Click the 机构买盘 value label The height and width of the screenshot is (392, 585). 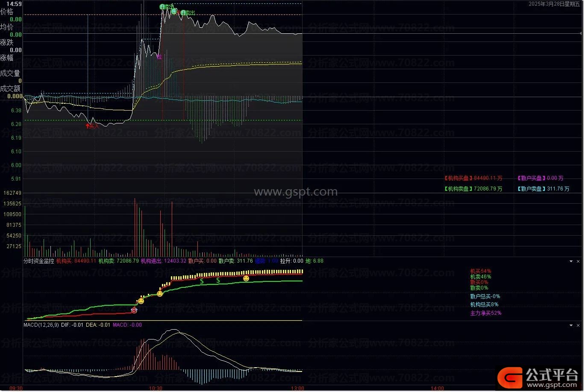pos(473,178)
